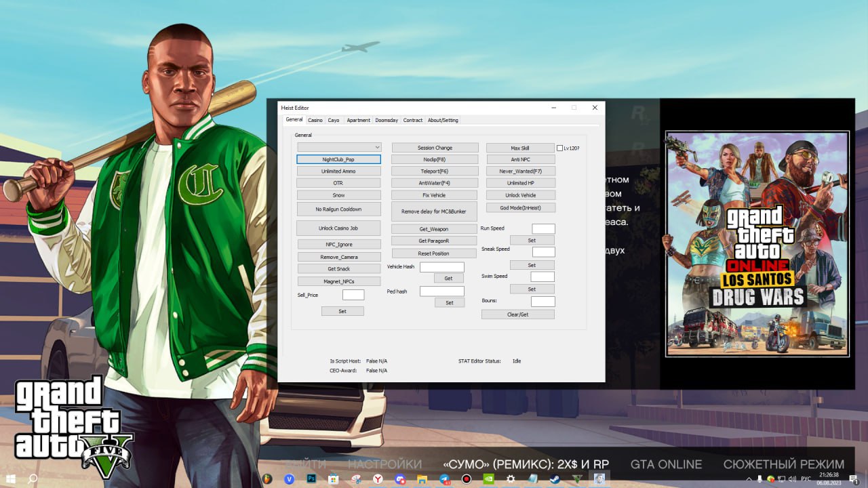
Task: Activate the Snow button
Action: [x=338, y=195]
